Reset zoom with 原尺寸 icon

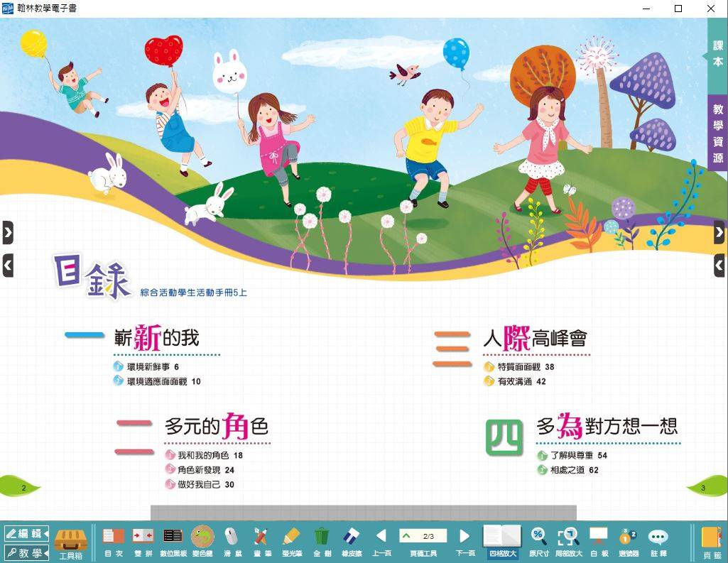click(x=538, y=542)
